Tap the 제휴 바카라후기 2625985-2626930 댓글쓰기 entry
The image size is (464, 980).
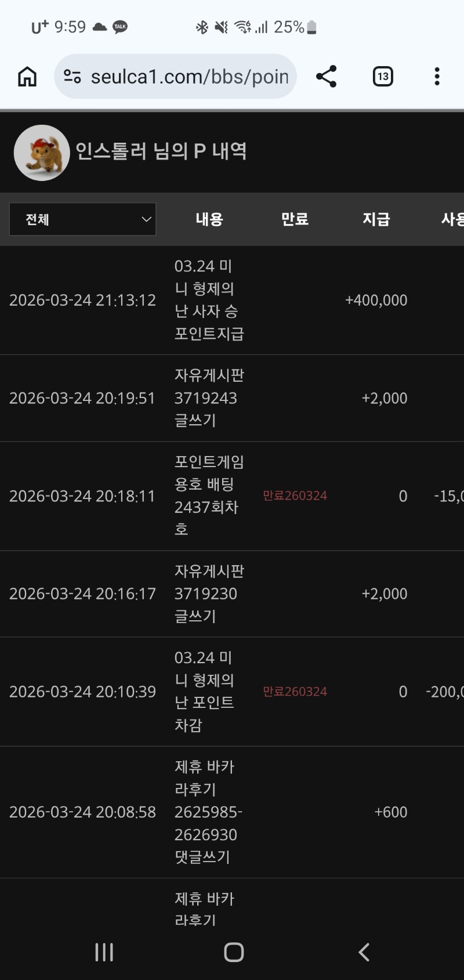[208, 812]
